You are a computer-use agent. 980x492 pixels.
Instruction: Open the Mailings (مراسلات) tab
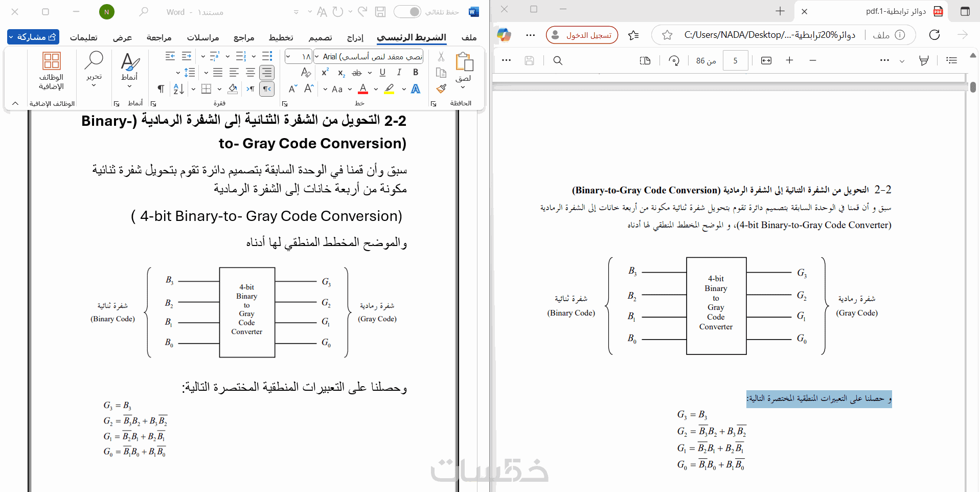tap(203, 37)
